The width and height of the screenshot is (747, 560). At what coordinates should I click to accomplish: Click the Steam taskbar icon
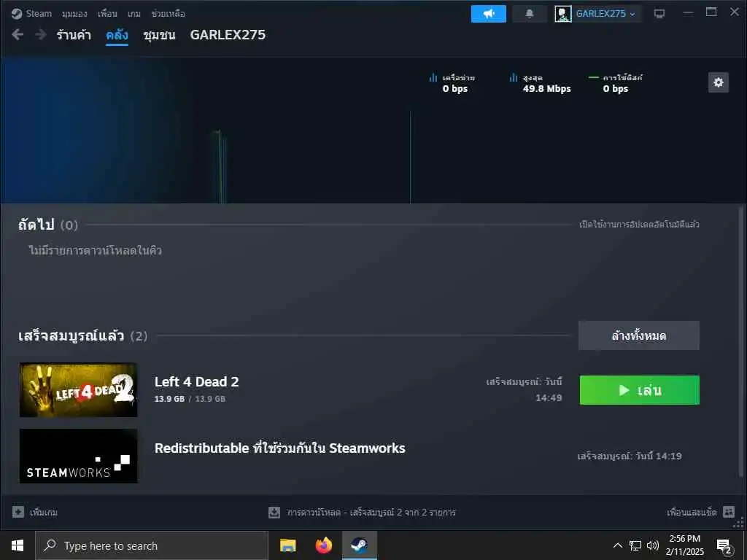coord(359,545)
